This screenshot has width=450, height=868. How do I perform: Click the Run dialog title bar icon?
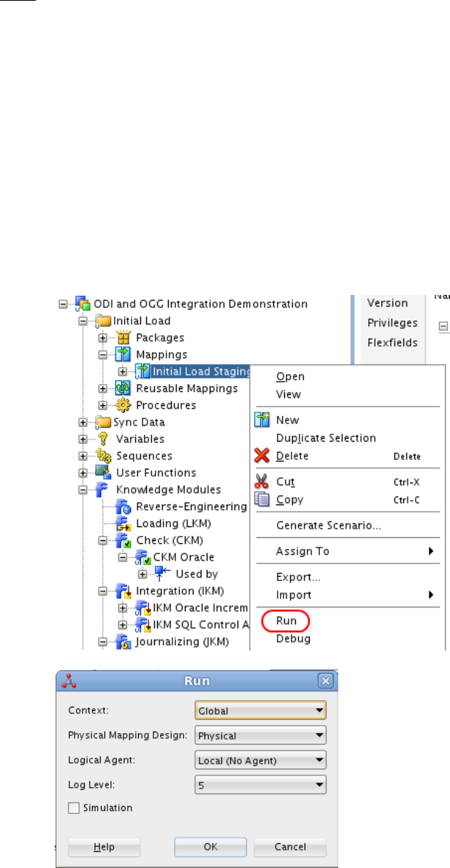tap(69, 681)
